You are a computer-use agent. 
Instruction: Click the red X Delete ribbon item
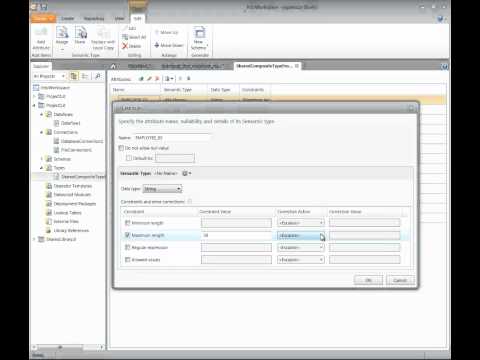pos(132,46)
